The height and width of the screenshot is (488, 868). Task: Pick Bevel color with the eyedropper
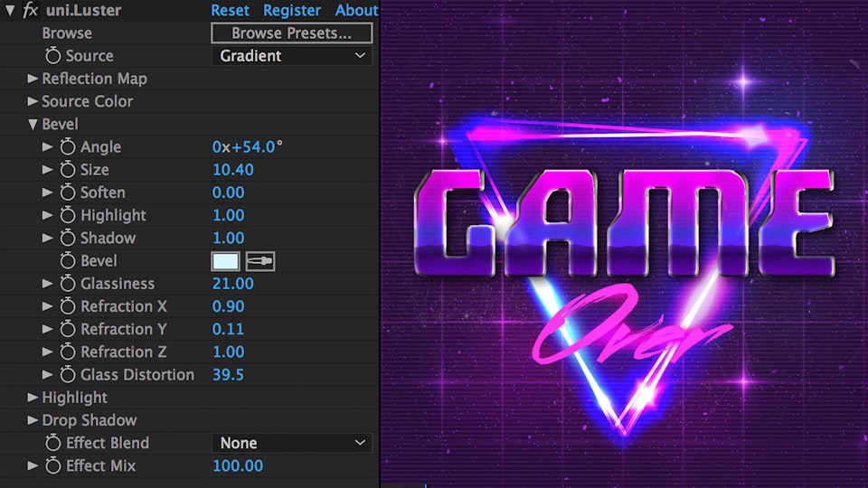(260, 261)
